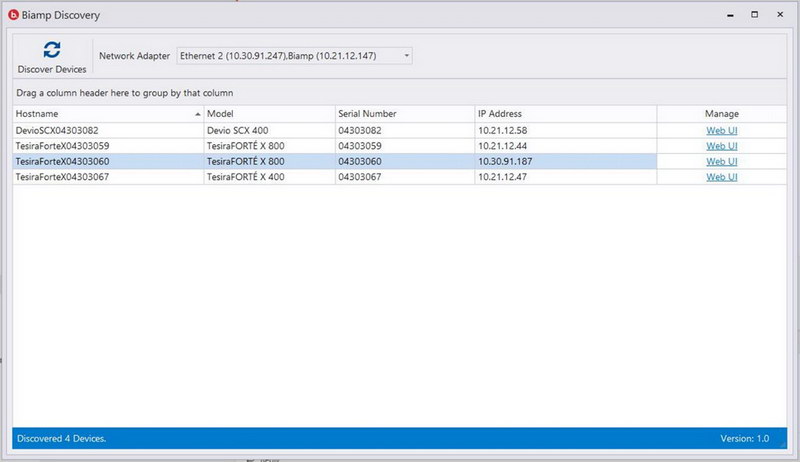Toggle the Hostname sort arrow
This screenshot has height=462, width=800.
197,114
